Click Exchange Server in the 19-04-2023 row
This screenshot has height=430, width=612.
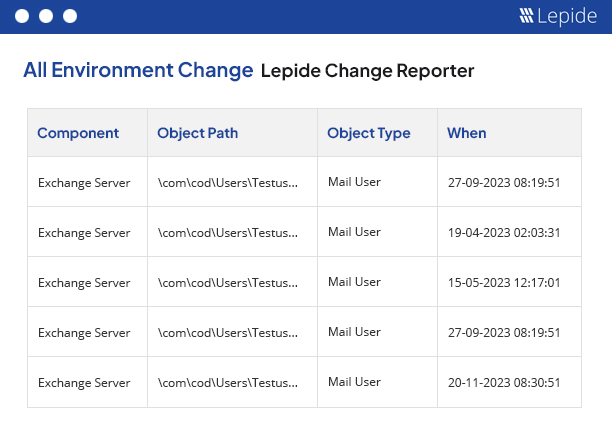pos(84,233)
